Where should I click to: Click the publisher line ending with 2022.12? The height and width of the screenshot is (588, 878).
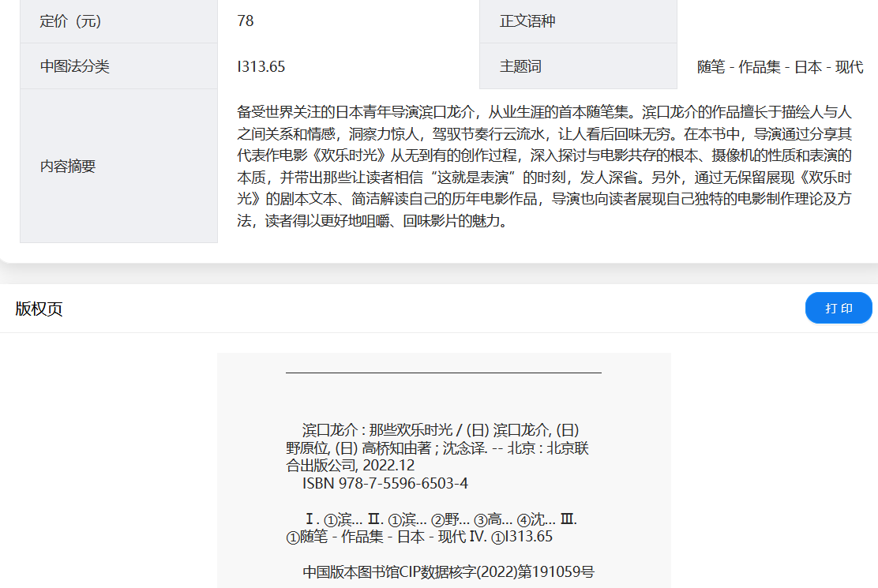tap(350, 466)
